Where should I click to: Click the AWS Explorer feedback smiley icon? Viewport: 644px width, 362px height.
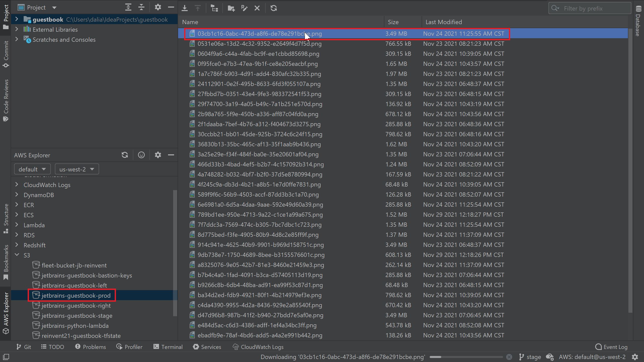141,155
